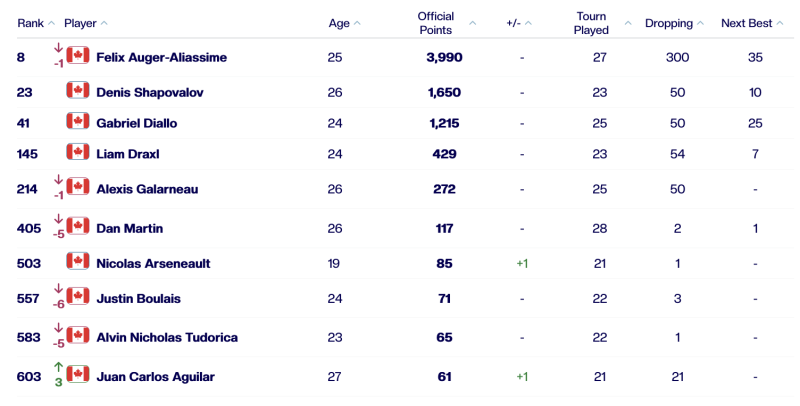800x406 pixels.
Task: Sort by the Player column header
Action: (80, 23)
